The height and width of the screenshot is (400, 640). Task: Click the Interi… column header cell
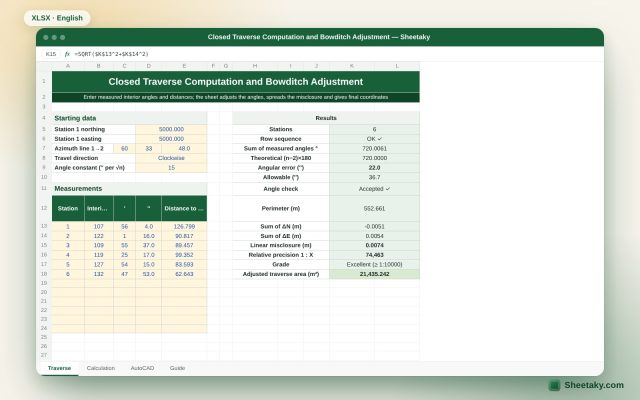coord(99,209)
